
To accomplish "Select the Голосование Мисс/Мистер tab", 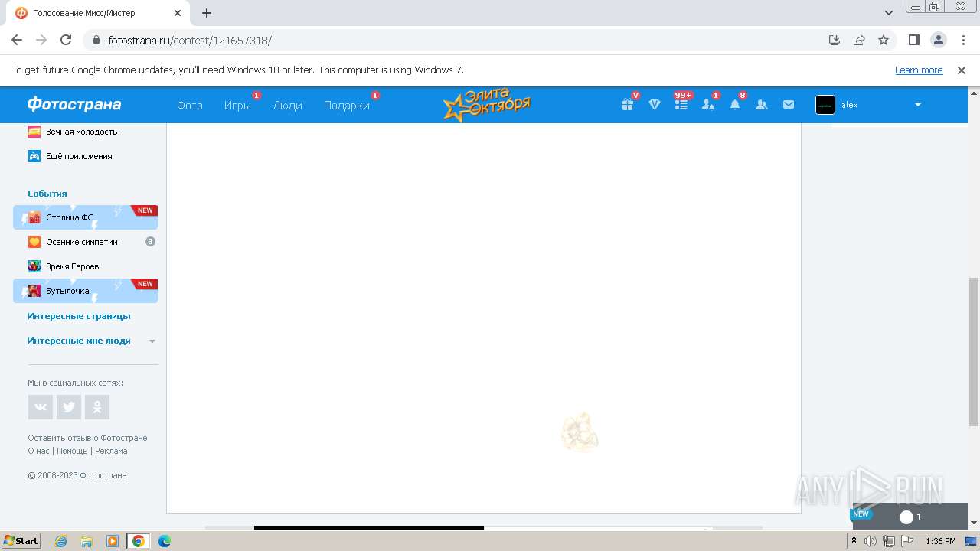I will [96, 13].
